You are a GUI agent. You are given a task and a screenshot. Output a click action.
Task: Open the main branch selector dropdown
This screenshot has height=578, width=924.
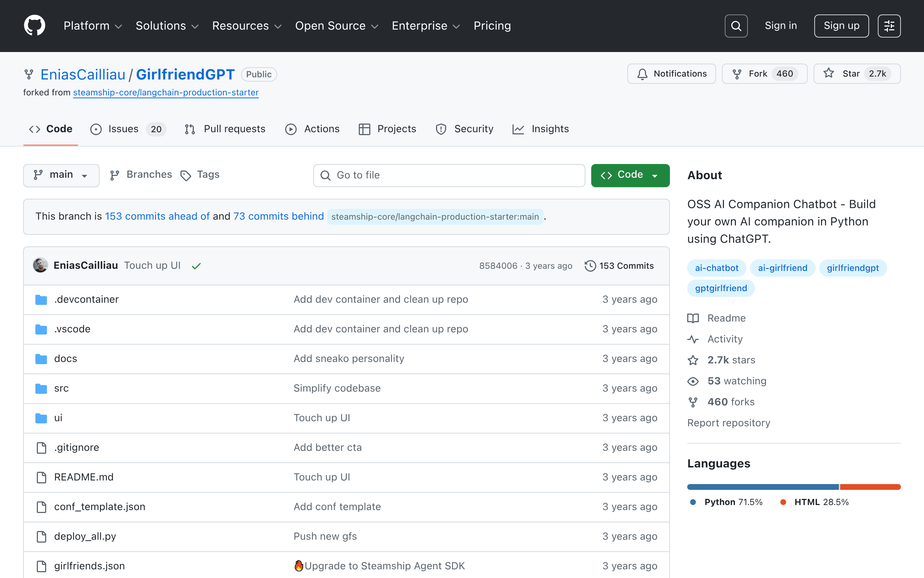[61, 175]
